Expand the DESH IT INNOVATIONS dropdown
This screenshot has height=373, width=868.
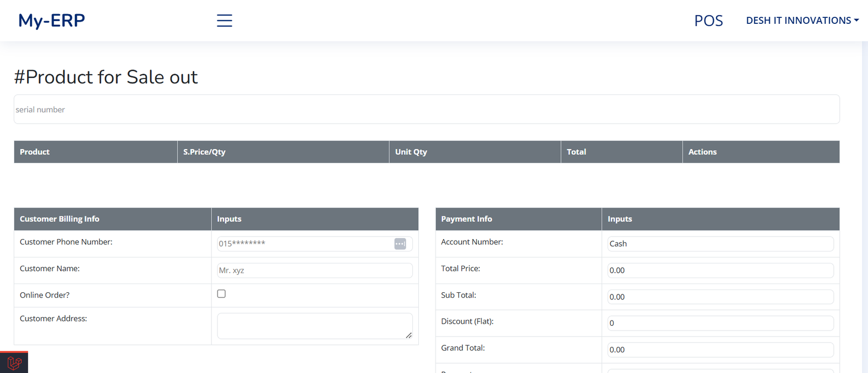pyautogui.click(x=802, y=21)
